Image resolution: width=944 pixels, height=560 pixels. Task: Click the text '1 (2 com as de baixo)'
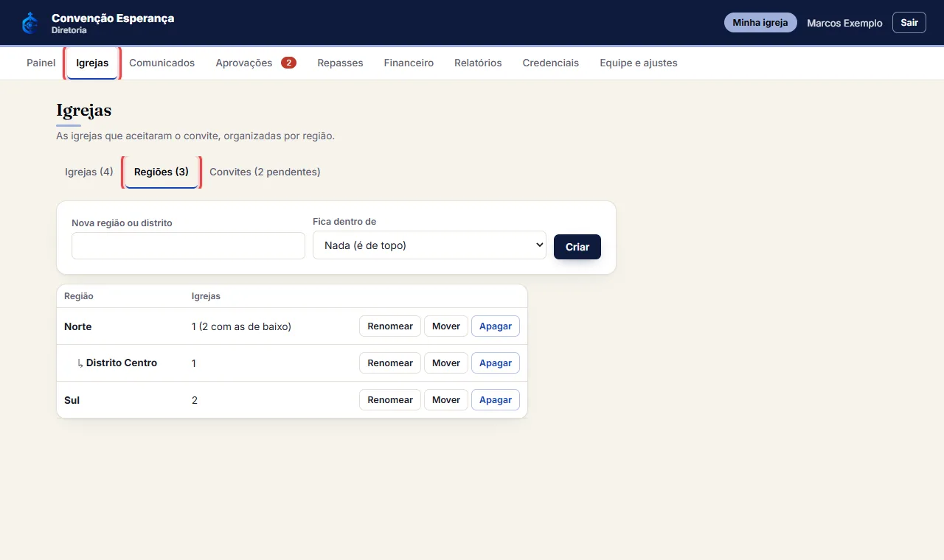[x=241, y=326]
